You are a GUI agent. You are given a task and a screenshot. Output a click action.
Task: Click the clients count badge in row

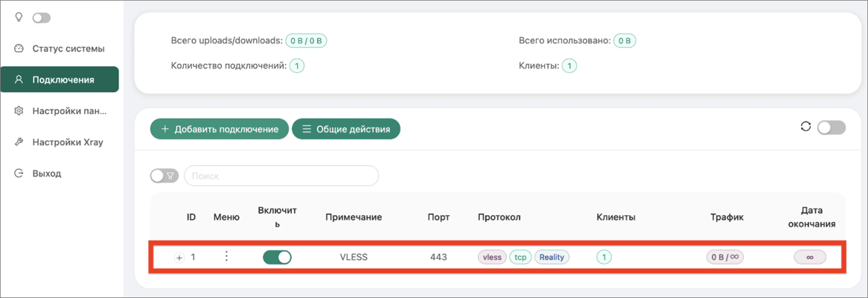604,257
